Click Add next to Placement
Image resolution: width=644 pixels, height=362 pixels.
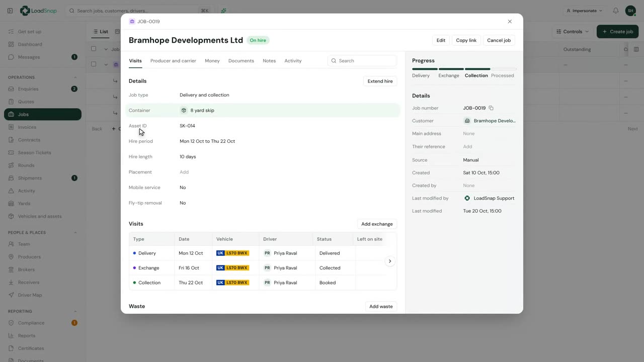[x=184, y=172]
